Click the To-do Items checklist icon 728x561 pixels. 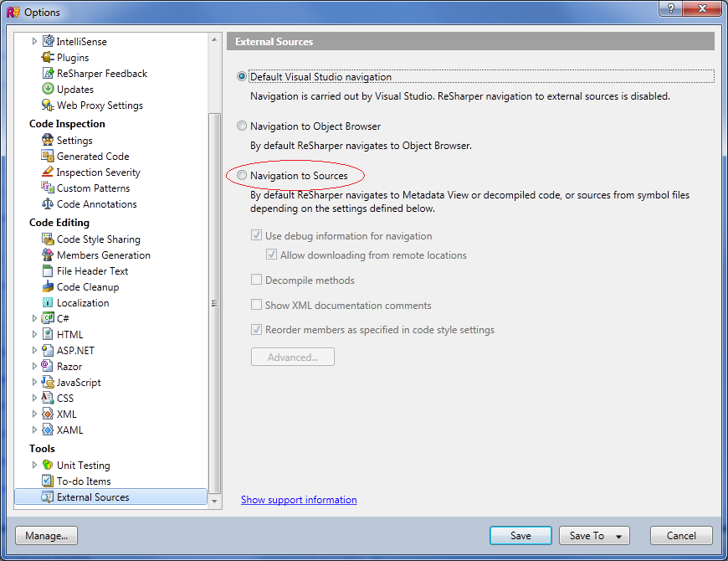coord(48,481)
